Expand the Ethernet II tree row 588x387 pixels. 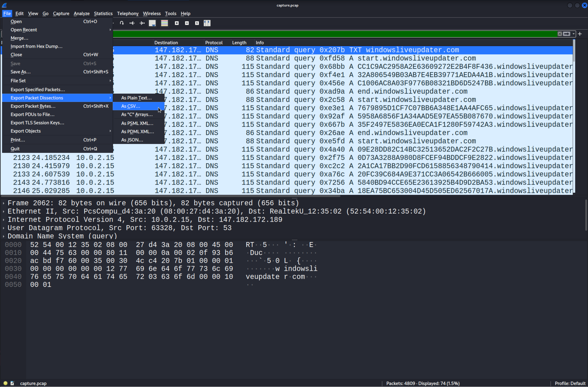coord(4,211)
